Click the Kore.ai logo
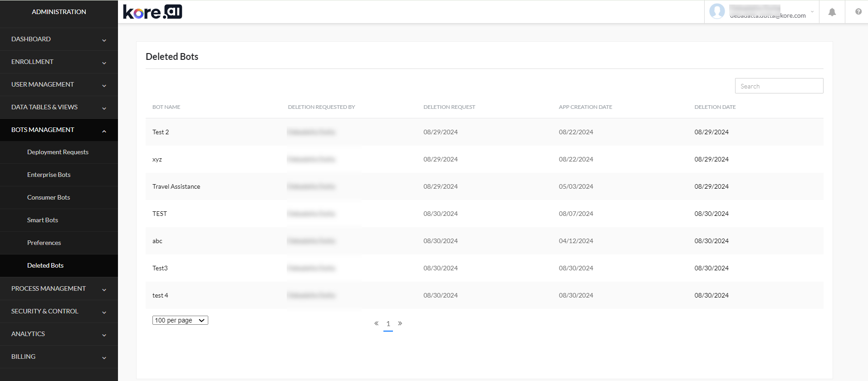Viewport: 868px width, 381px height. 152,12
